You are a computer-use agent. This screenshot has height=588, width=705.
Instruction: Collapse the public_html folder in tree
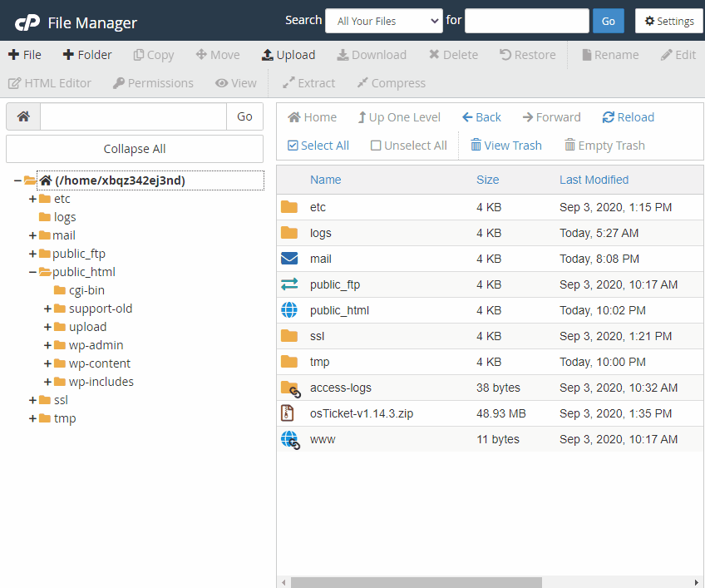(x=32, y=272)
